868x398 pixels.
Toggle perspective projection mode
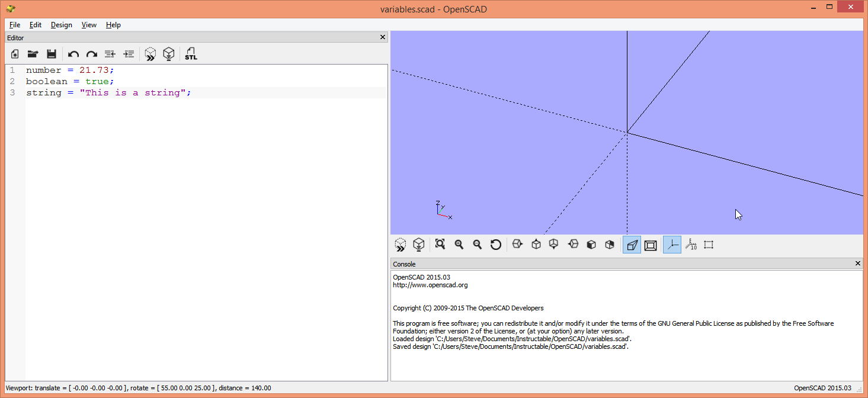(632, 244)
